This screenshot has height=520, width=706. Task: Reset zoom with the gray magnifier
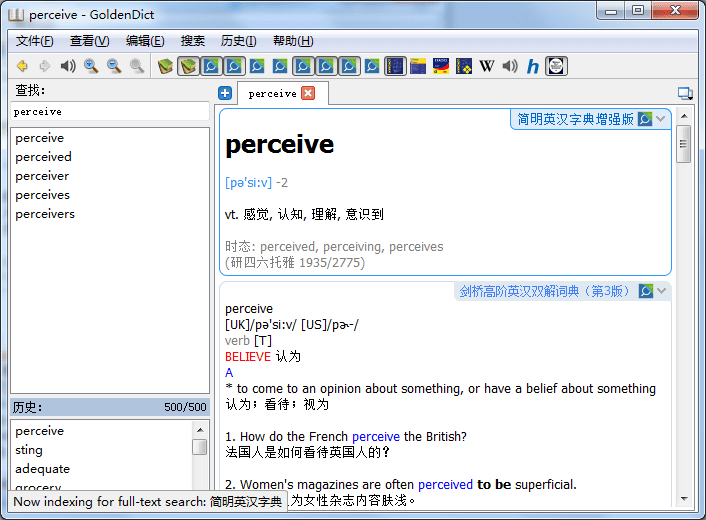[137, 66]
